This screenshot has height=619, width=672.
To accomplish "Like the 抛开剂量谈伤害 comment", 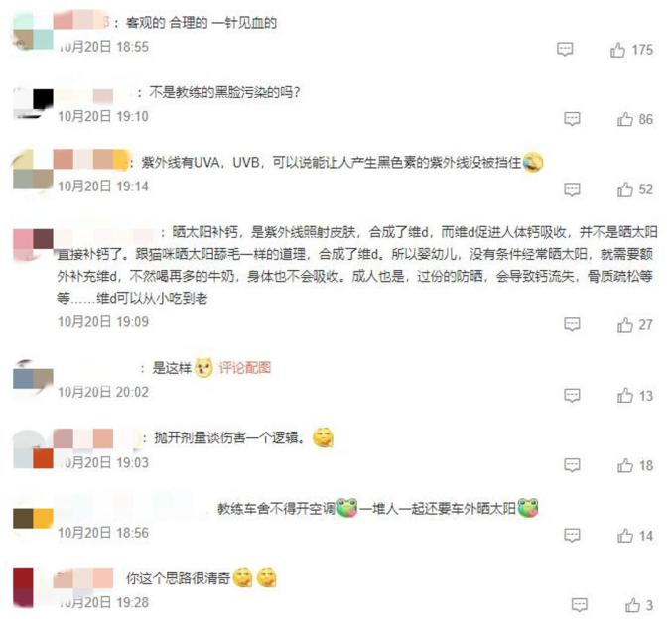I will pyautogui.click(x=625, y=465).
